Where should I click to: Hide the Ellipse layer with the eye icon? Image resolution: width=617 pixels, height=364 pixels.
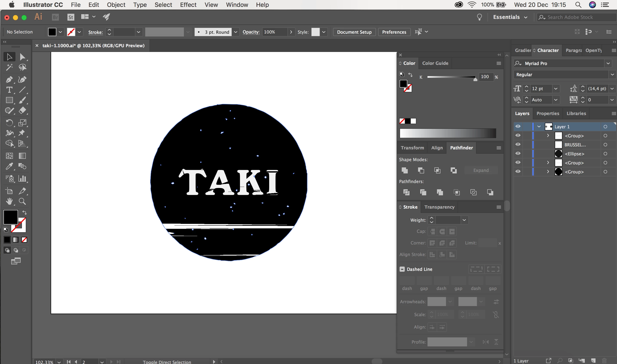[518, 153]
